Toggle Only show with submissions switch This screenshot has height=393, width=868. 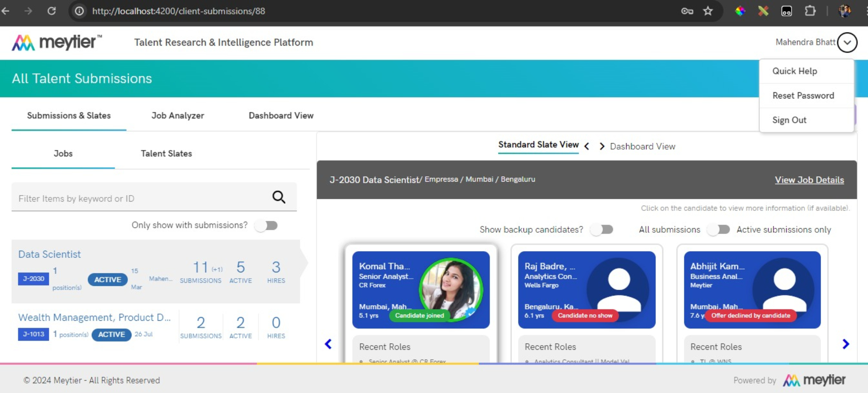tap(266, 225)
